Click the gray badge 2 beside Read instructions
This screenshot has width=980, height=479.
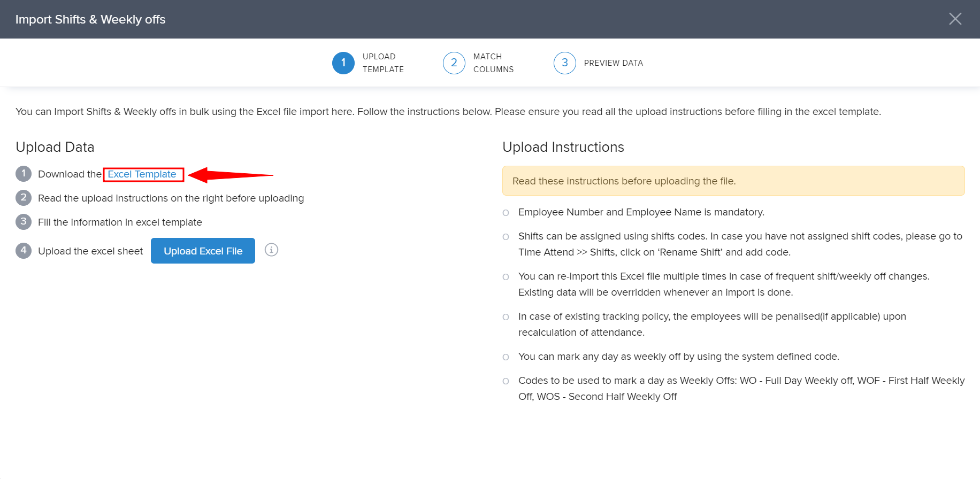click(24, 198)
